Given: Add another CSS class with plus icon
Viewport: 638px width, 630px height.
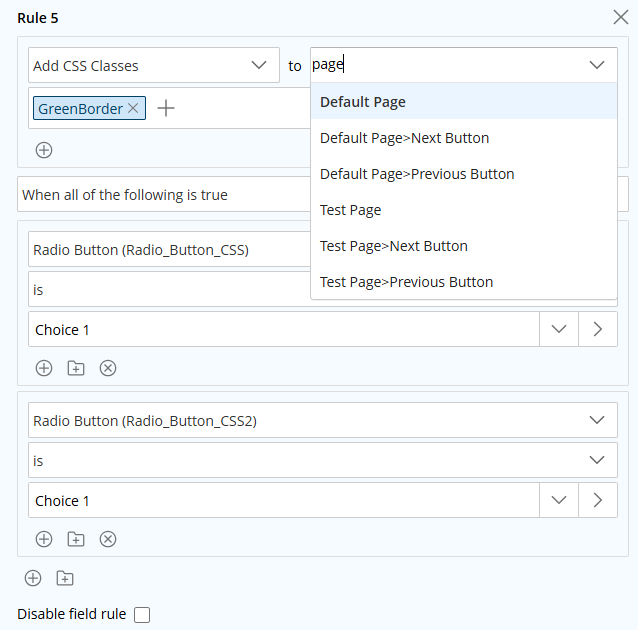Looking at the screenshot, I should click(x=166, y=108).
